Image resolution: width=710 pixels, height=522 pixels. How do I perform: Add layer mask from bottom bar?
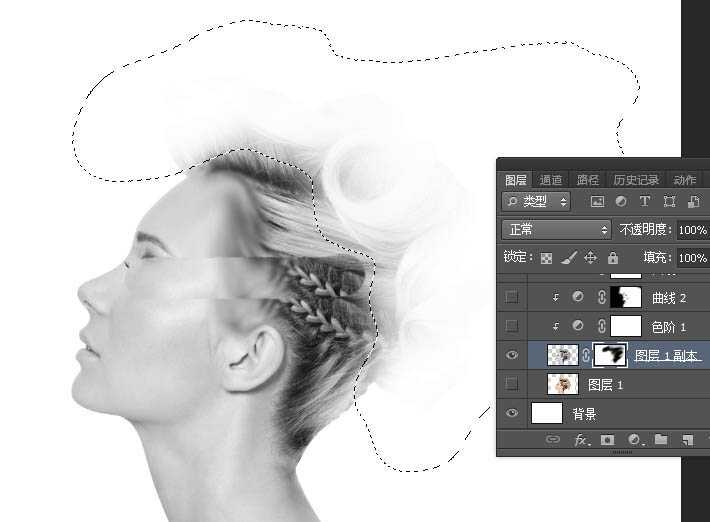pos(607,440)
